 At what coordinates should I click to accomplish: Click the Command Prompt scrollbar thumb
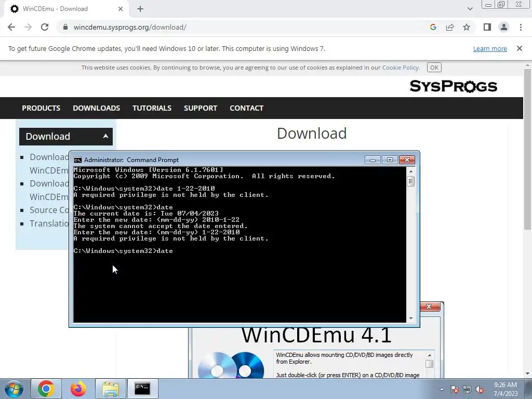click(x=411, y=181)
